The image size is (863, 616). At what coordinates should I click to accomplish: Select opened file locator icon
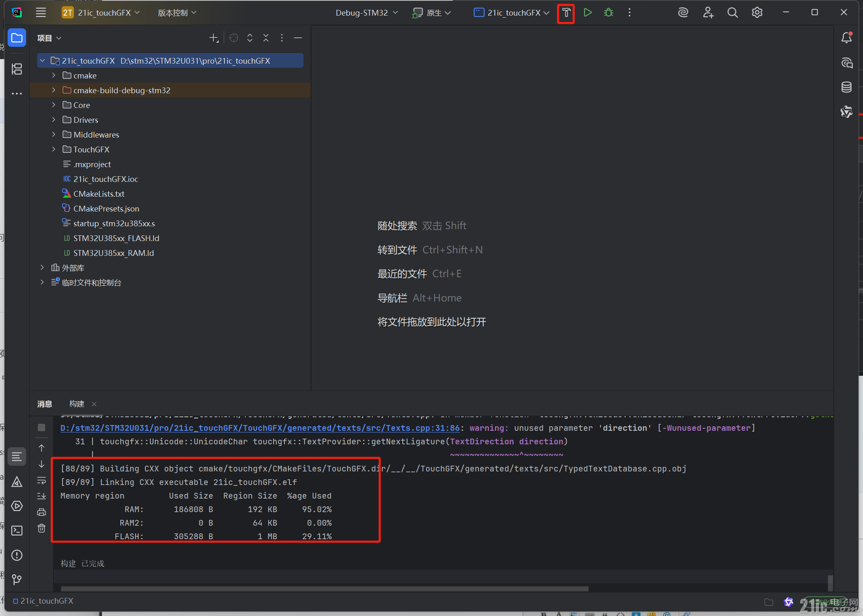click(x=234, y=38)
